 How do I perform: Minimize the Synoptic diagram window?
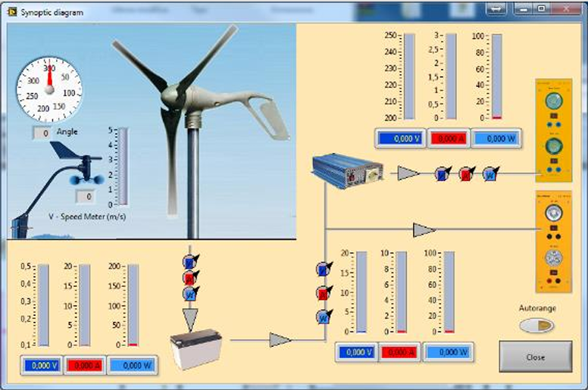point(524,8)
